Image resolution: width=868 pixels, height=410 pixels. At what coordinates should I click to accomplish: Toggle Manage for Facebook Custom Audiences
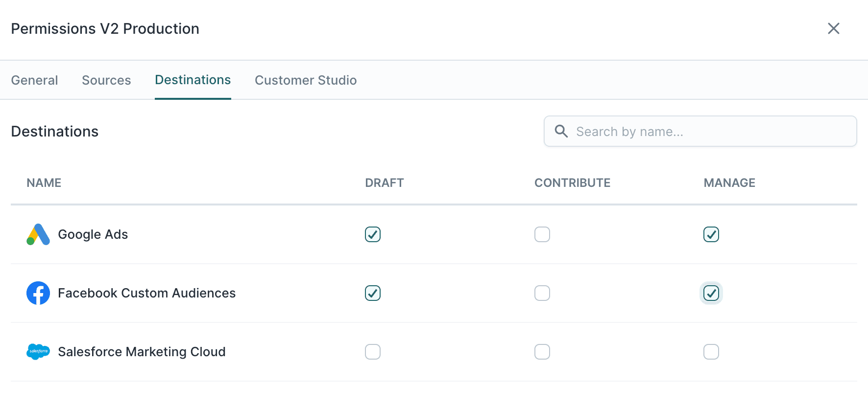[x=711, y=293]
